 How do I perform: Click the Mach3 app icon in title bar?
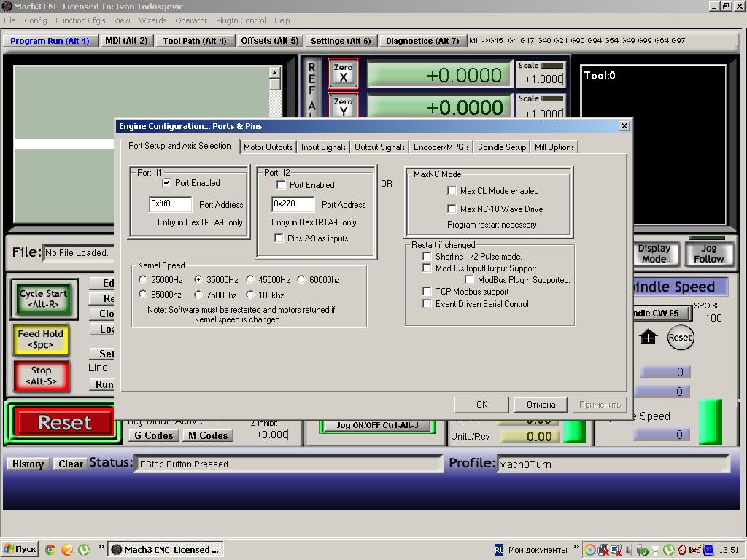click(7, 6)
